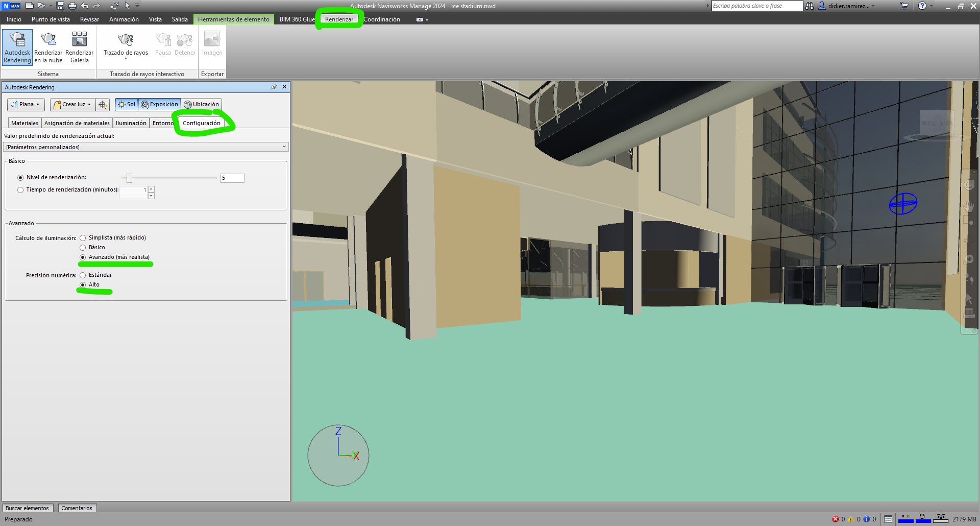Open the Plana mapping dropdown
Image resolution: width=980 pixels, height=526 pixels.
click(26, 104)
